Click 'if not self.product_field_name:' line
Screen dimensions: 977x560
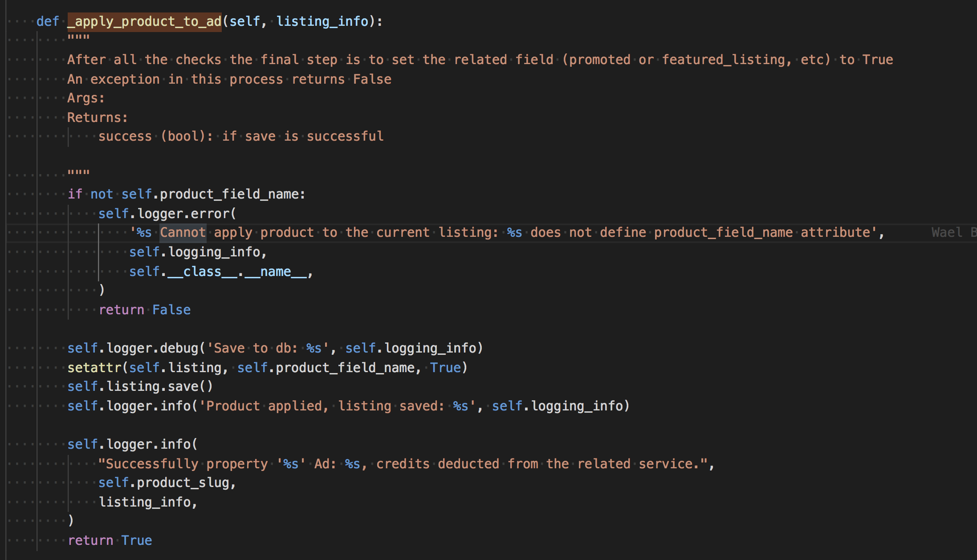click(187, 194)
